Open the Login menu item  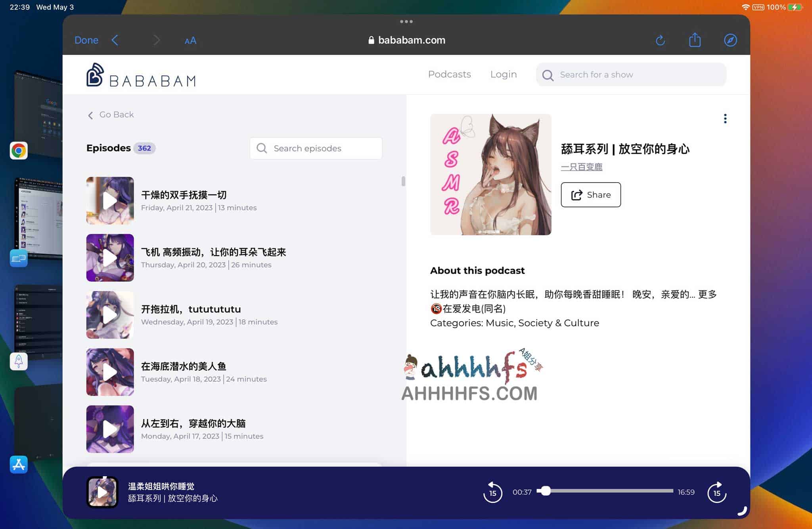(504, 74)
